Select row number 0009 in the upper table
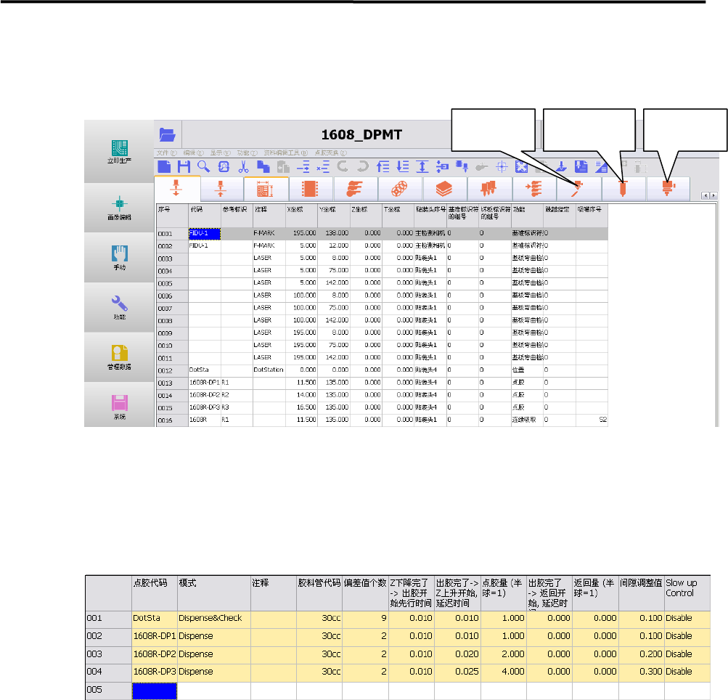This screenshot has height=700, width=728. click(172, 333)
